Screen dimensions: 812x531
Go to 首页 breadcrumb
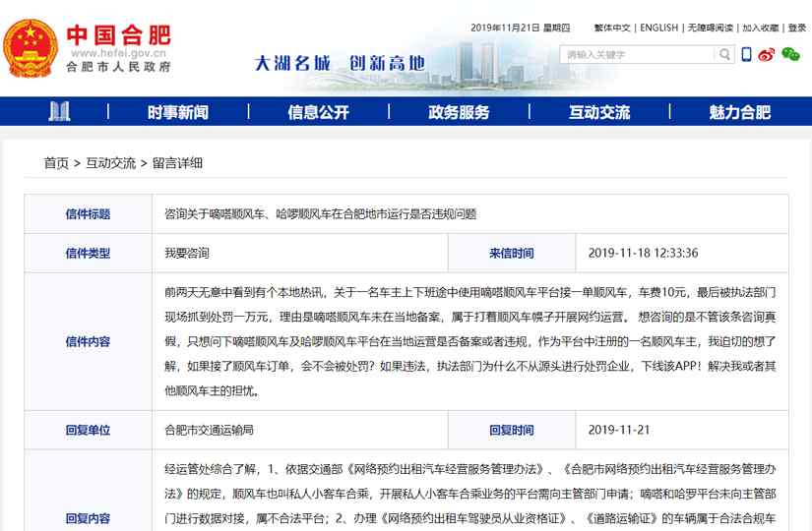[56, 163]
